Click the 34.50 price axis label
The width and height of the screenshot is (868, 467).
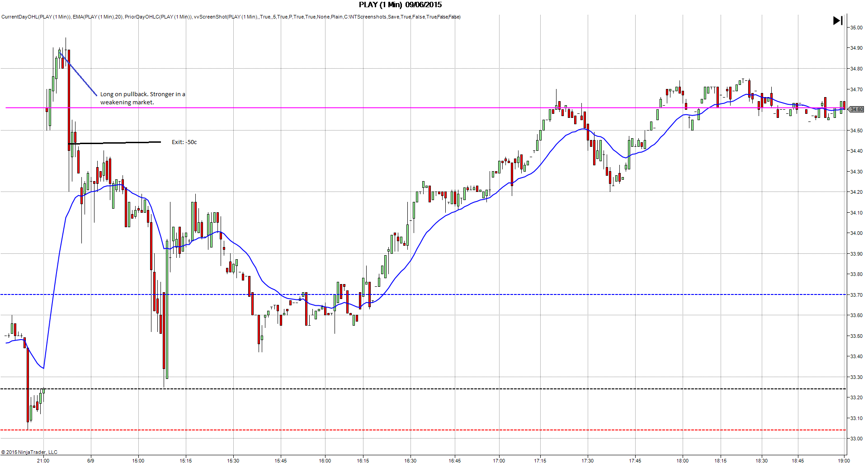pos(856,131)
